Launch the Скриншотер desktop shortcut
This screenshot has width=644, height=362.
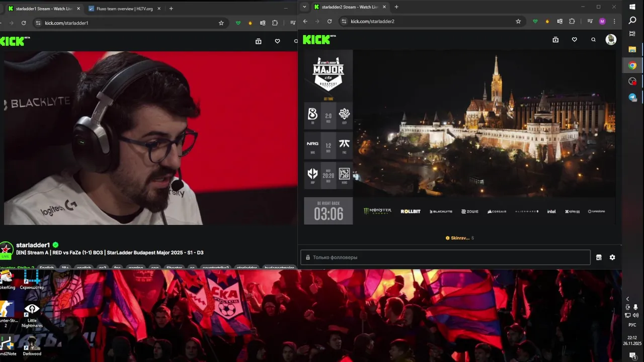pyautogui.click(x=32, y=279)
